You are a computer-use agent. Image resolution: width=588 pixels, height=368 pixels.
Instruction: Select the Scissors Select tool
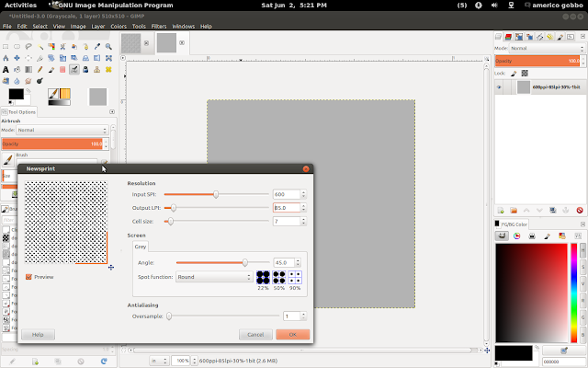[62, 47]
